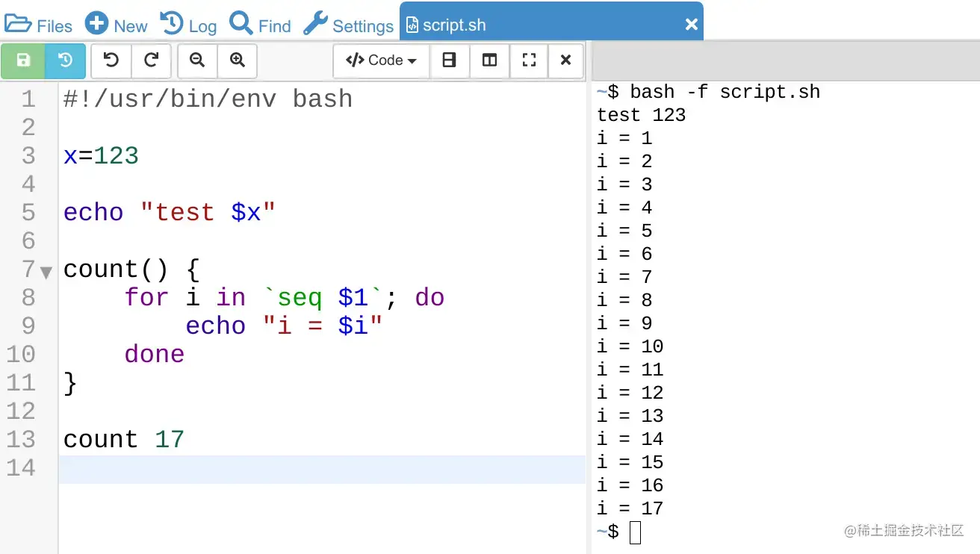The width and height of the screenshot is (980, 554).
Task: Open the Files browser
Action: (x=39, y=24)
